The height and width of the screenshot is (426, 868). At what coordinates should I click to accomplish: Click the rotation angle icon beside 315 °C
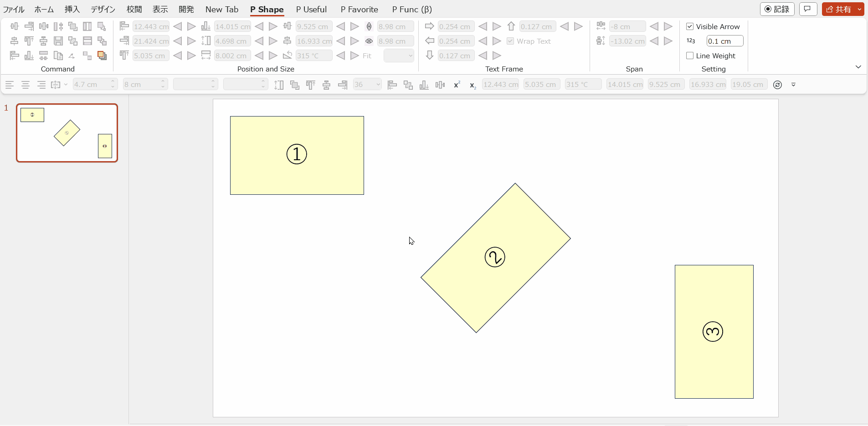(x=288, y=56)
